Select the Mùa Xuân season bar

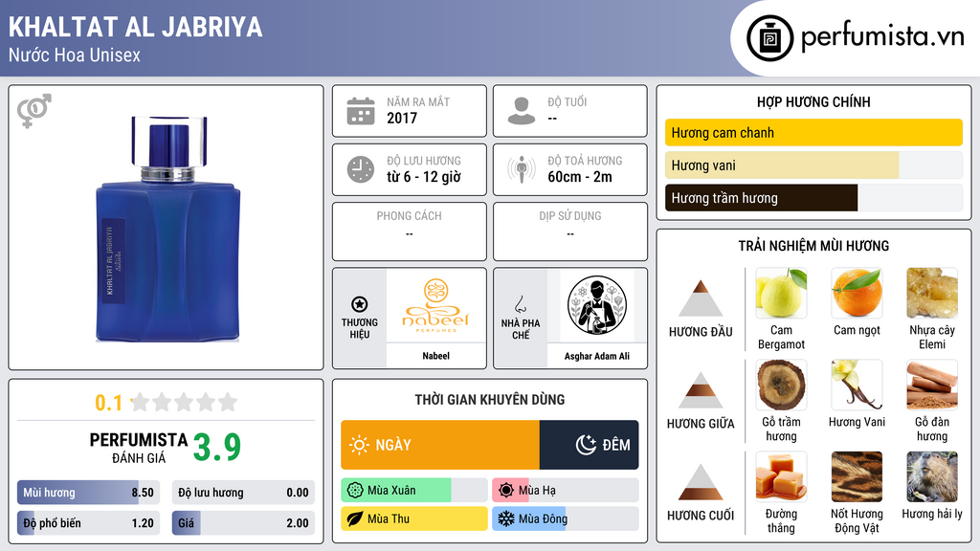413,491
